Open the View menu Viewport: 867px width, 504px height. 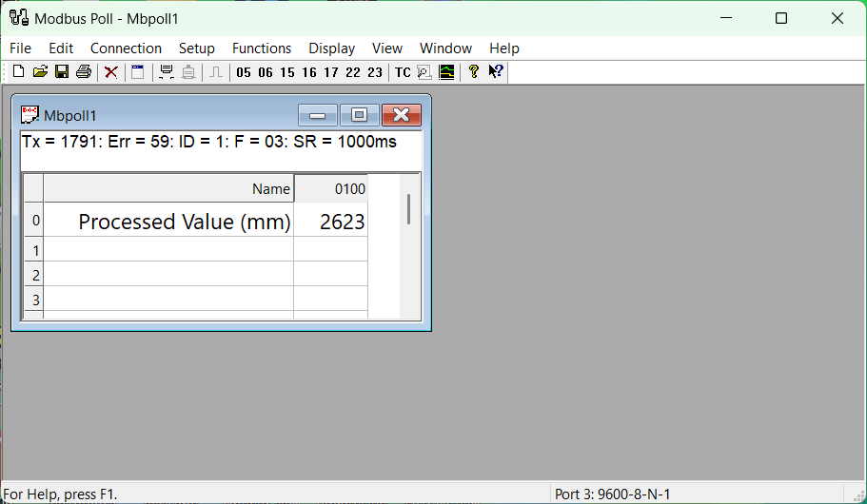387,48
